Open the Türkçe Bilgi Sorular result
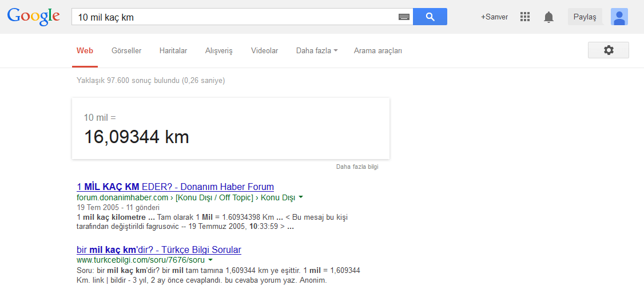The width and height of the screenshot is (644, 289). tap(159, 250)
